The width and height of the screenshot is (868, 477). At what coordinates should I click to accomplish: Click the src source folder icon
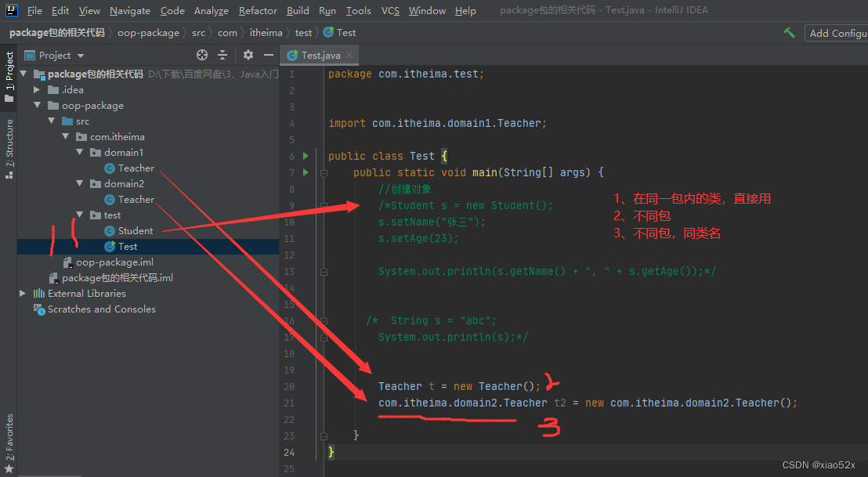67,121
